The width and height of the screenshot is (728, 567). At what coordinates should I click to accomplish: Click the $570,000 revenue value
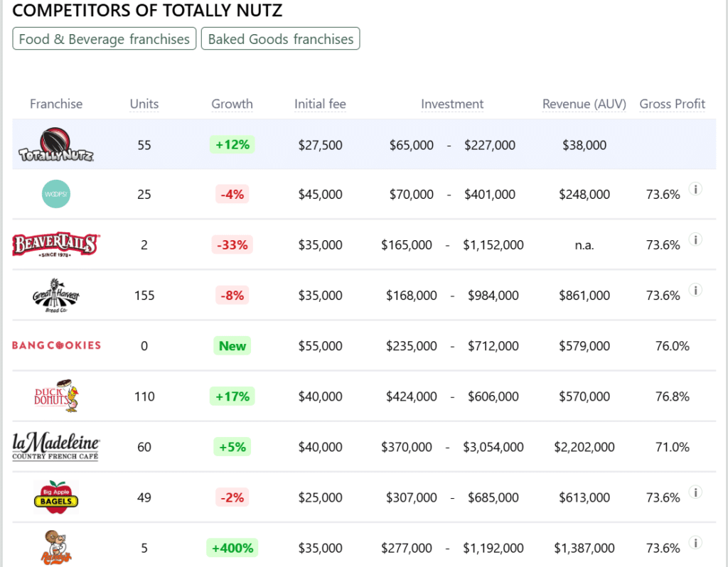tap(584, 396)
